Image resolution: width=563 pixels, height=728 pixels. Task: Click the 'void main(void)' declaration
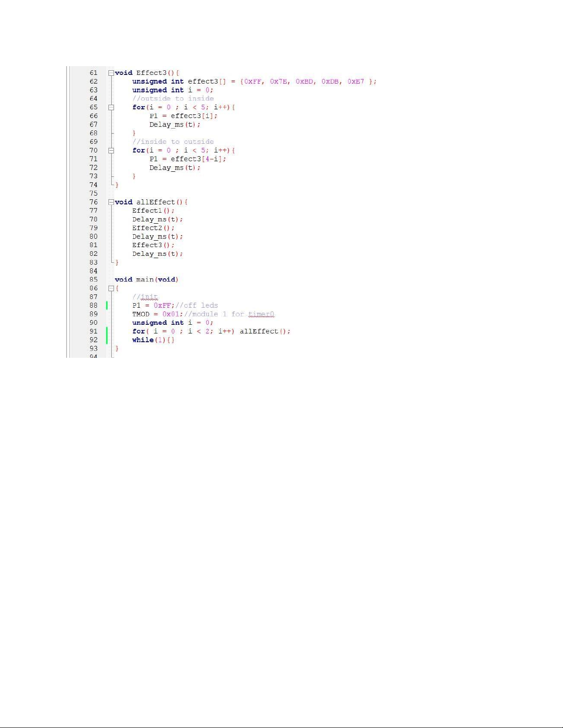(146, 280)
